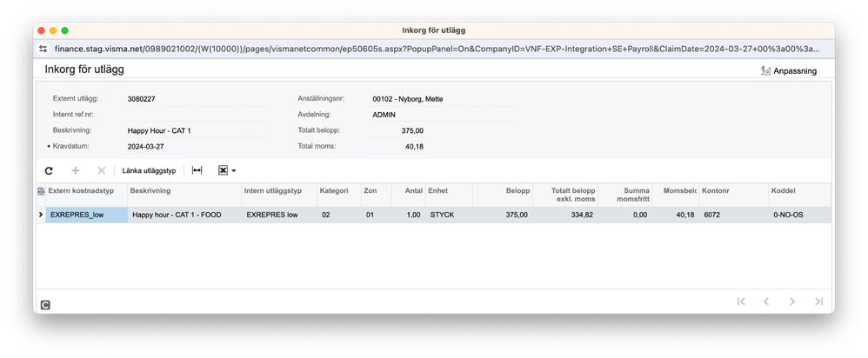Click the Inkorg för utlägg page heading
Screen dimensions: 868x358
[84, 70]
